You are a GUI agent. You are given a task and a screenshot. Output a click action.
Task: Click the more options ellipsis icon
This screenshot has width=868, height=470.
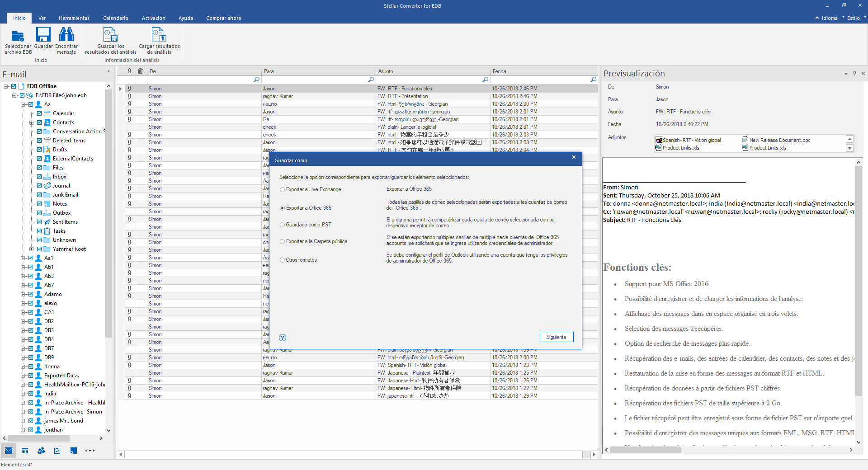[90, 451]
